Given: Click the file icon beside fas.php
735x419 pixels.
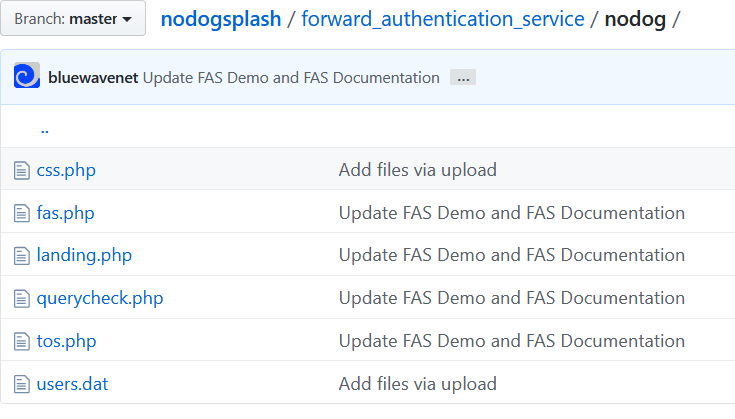Looking at the screenshot, I should [x=22, y=213].
